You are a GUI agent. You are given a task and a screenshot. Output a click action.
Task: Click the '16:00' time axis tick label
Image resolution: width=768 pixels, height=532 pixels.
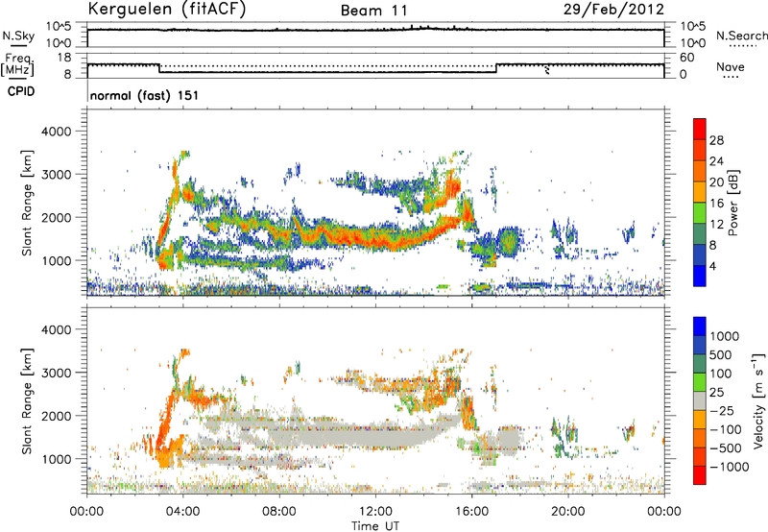(471, 512)
